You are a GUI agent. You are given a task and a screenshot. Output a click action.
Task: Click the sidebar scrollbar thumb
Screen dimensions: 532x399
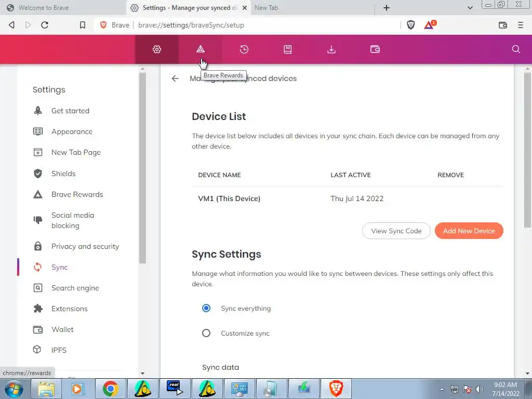click(x=142, y=168)
